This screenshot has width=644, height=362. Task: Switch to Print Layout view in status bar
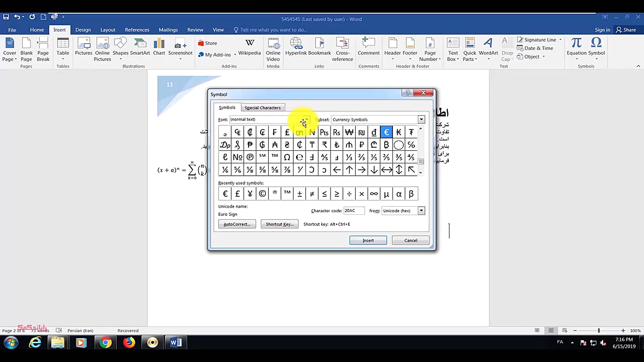click(x=551, y=330)
